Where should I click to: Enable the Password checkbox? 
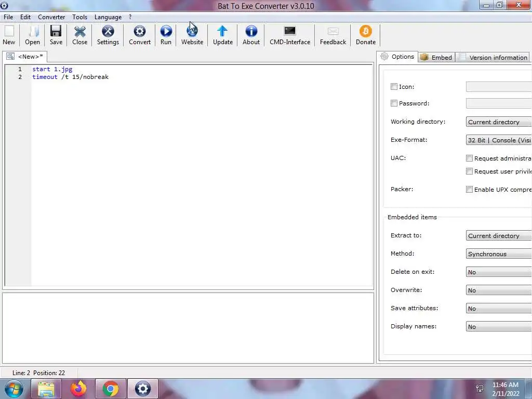394,103
